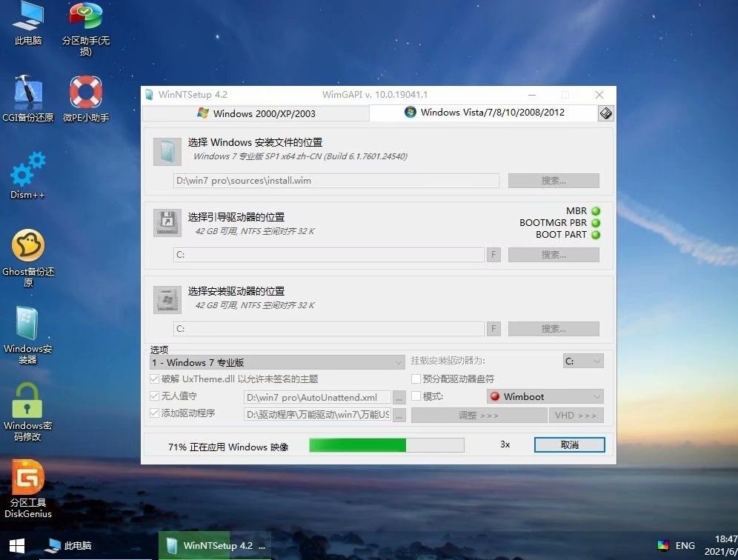Start Ghost备份还原 from the desktop
This screenshot has height=560, width=738.
pyautogui.click(x=27, y=244)
